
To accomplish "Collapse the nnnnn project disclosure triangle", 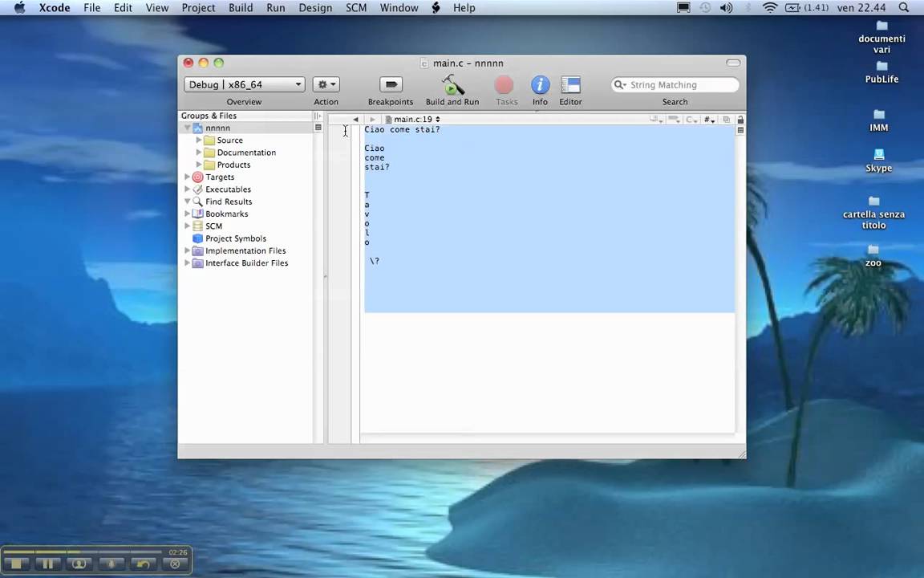I will point(187,128).
